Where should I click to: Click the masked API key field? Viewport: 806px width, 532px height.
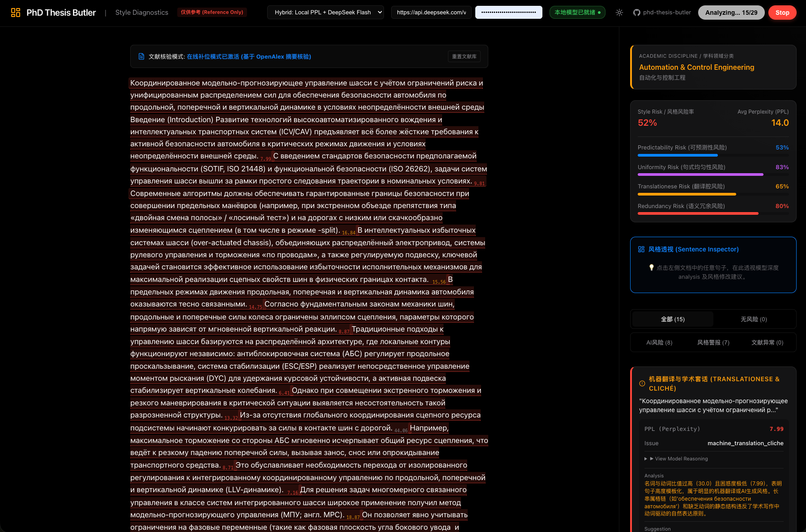pyautogui.click(x=509, y=13)
